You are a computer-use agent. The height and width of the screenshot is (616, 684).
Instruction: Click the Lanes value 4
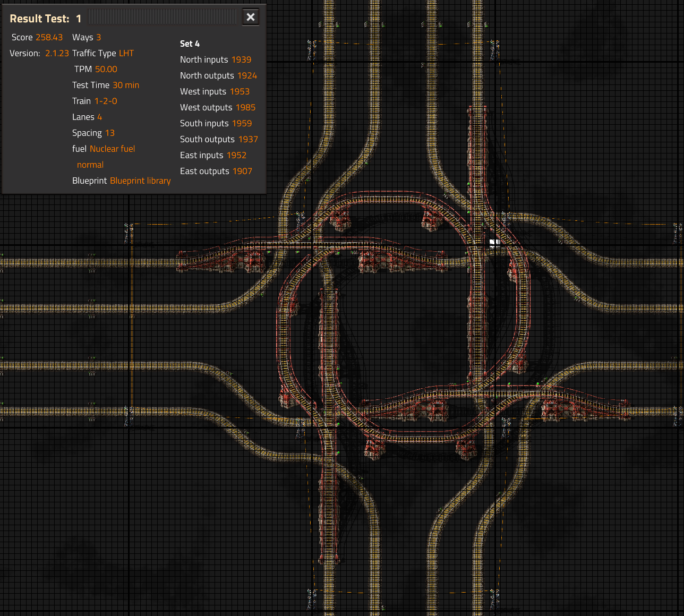tap(100, 117)
